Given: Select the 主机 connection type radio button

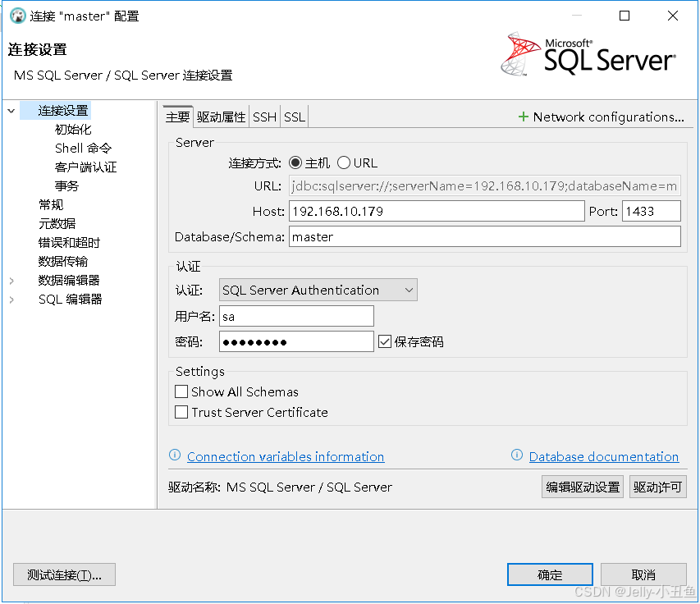Looking at the screenshot, I should pyautogui.click(x=295, y=163).
